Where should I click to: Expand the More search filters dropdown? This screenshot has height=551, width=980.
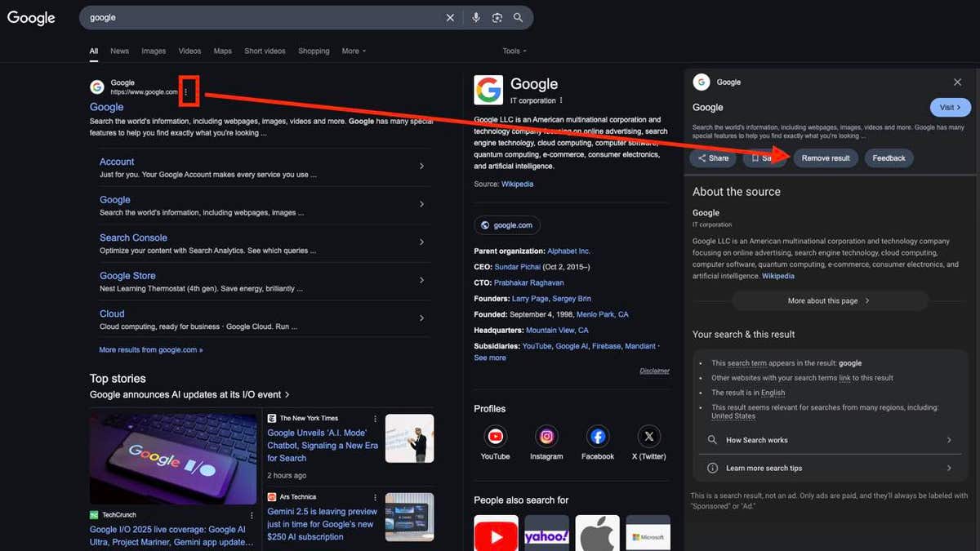pyautogui.click(x=354, y=51)
